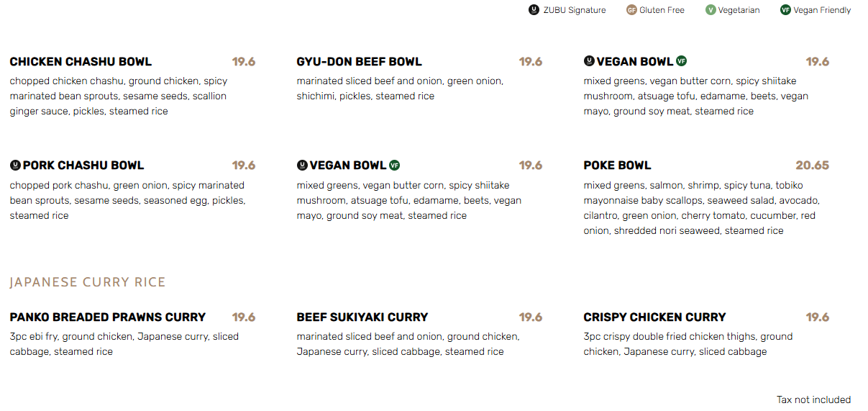Click the Gluten Free legend icon
868x411 pixels.
coord(631,10)
